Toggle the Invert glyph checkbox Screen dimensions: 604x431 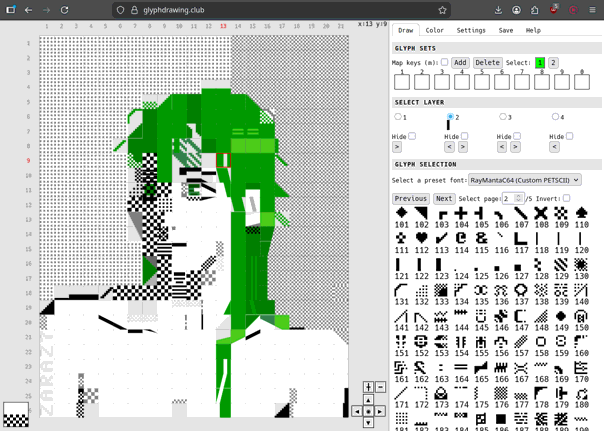coord(567,198)
